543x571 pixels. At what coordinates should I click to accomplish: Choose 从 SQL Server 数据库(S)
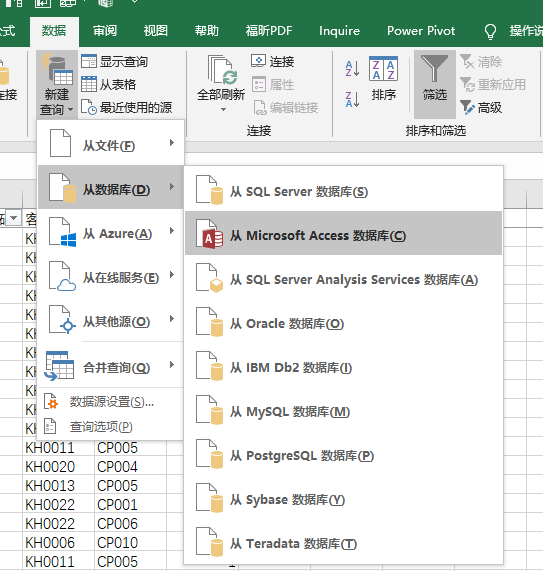[x=343, y=189]
